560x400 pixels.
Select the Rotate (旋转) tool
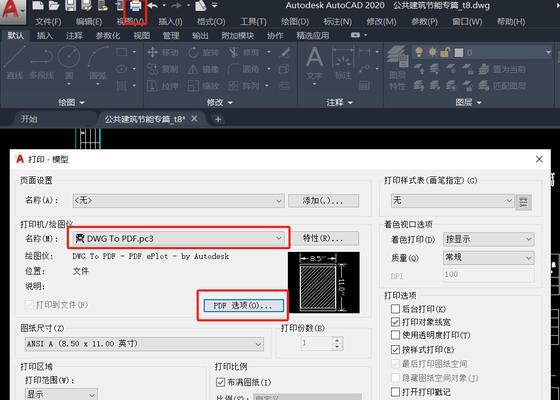pos(204,52)
